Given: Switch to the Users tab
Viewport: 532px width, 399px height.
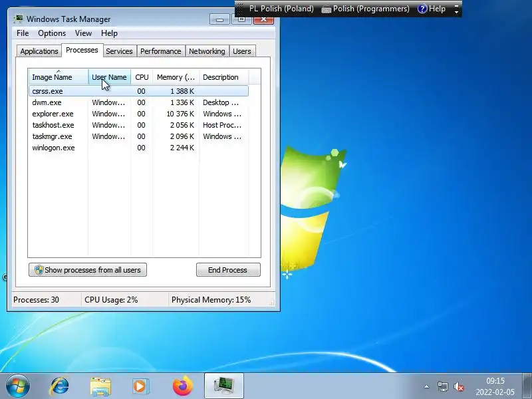Looking at the screenshot, I should (242, 51).
